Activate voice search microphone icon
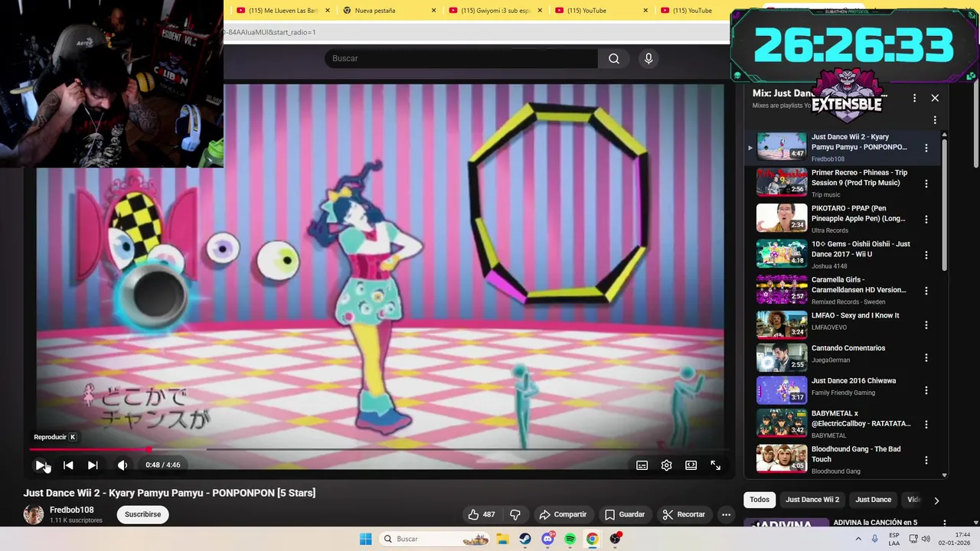980x551 pixels. click(x=648, y=58)
